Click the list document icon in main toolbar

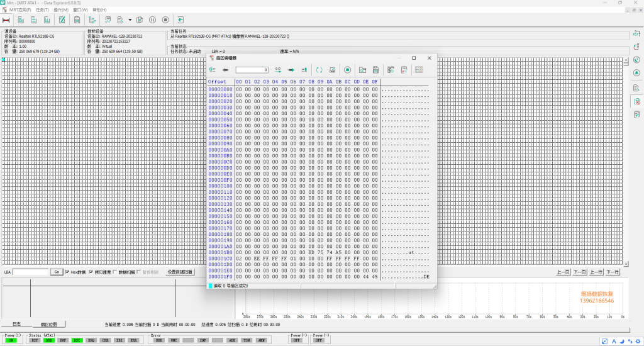[x=34, y=20]
